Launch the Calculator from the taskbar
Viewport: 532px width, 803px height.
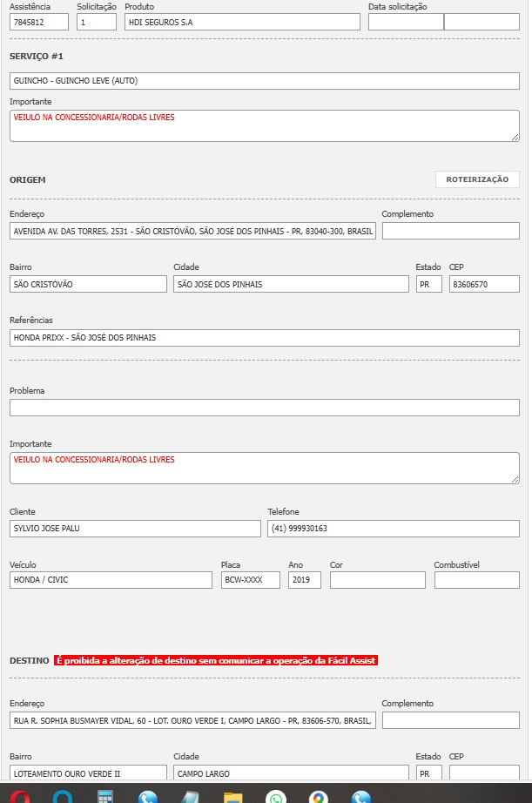[x=106, y=797]
